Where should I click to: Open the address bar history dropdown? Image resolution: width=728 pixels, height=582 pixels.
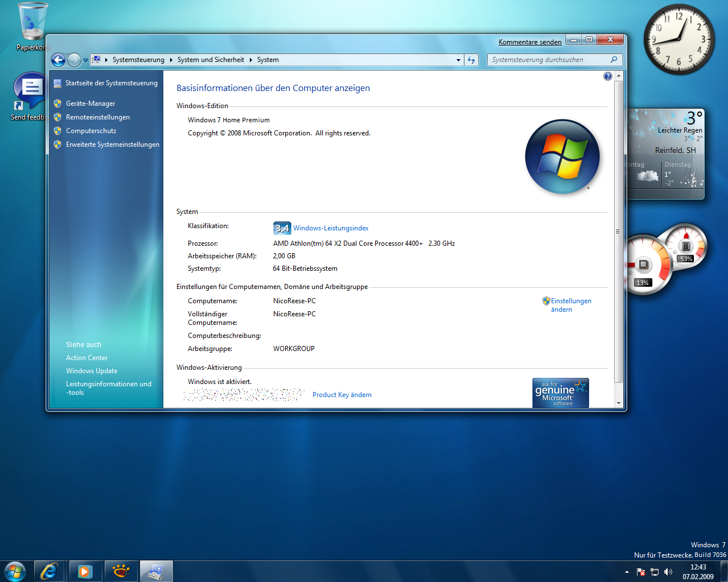[458, 60]
